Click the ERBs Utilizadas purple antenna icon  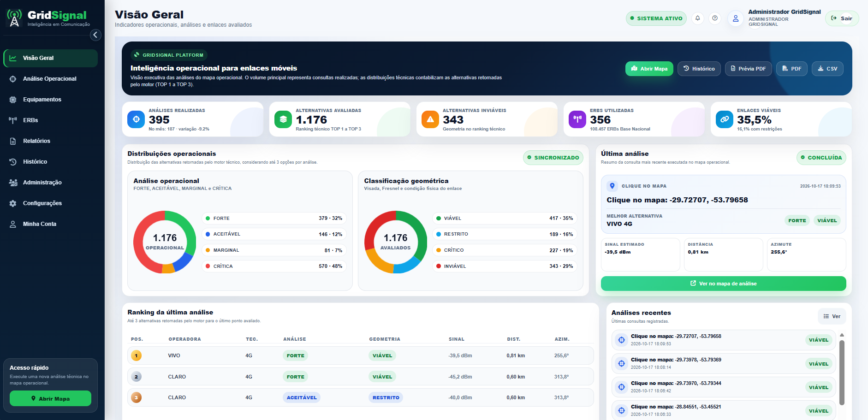pyautogui.click(x=577, y=119)
